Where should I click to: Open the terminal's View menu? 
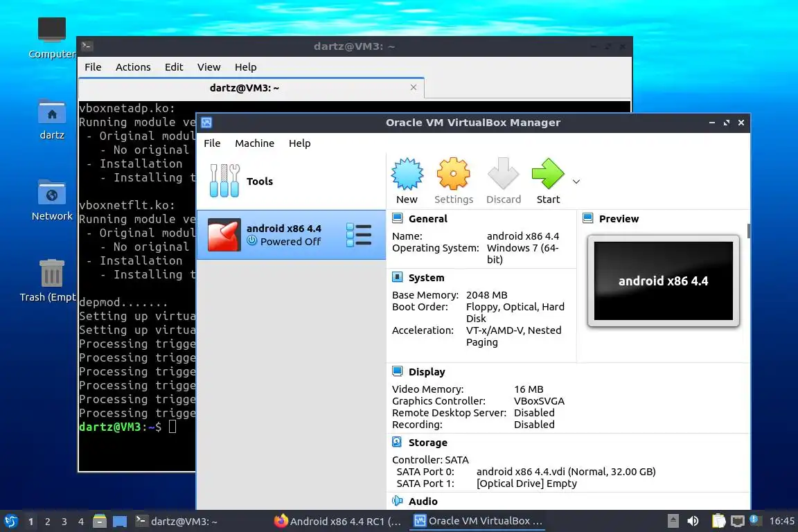pyautogui.click(x=209, y=67)
